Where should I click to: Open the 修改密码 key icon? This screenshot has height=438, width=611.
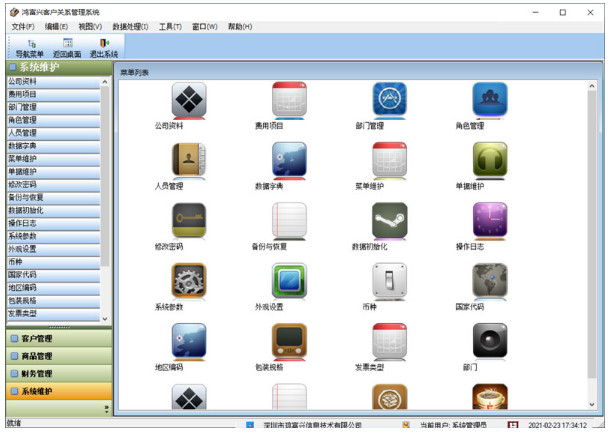click(189, 220)
